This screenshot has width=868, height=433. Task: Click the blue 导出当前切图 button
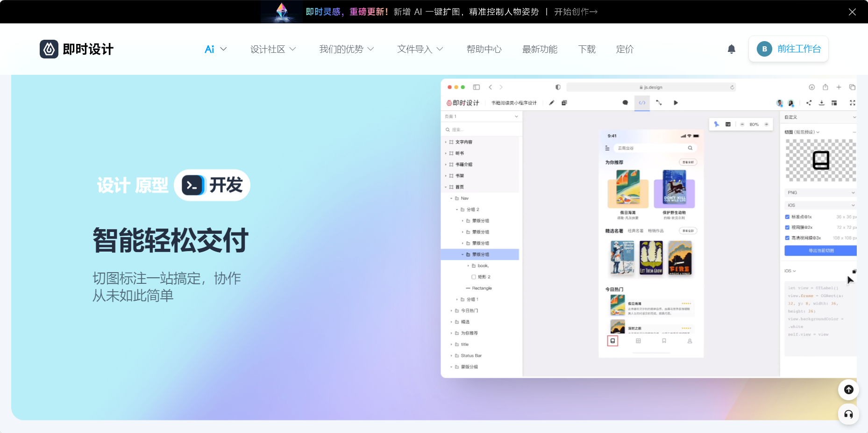(x=820, y=251)
